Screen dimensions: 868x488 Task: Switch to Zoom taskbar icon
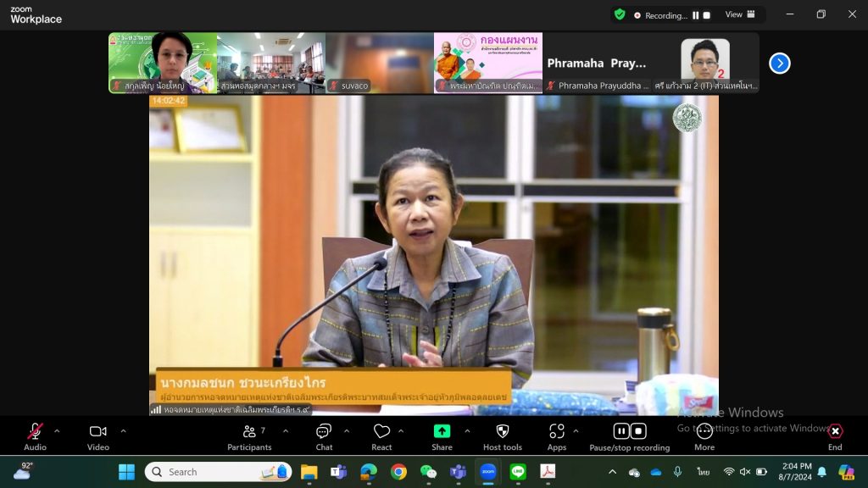[487, 472]
